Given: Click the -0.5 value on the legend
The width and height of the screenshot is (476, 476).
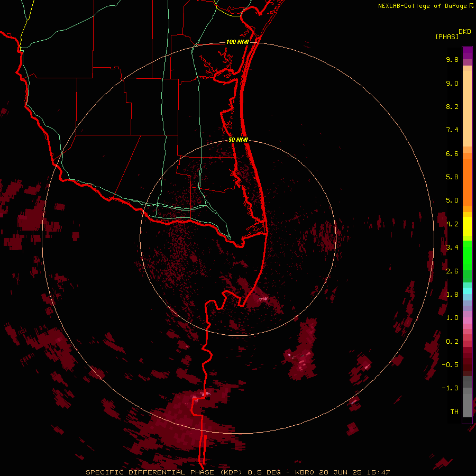Looking at the screenshot, I should click(x=450, y=365).
